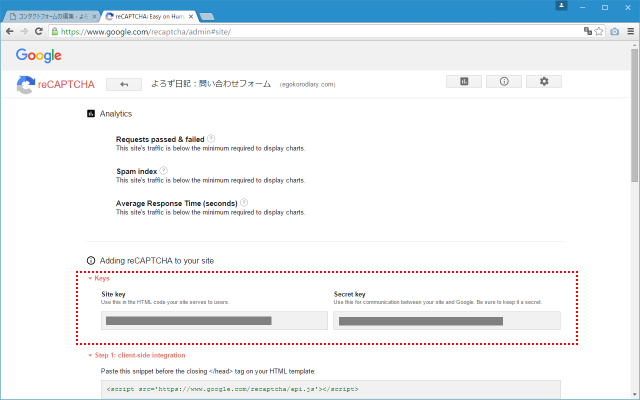Click the Secret key label
640x400 pixels.
[x=349, y=294]
